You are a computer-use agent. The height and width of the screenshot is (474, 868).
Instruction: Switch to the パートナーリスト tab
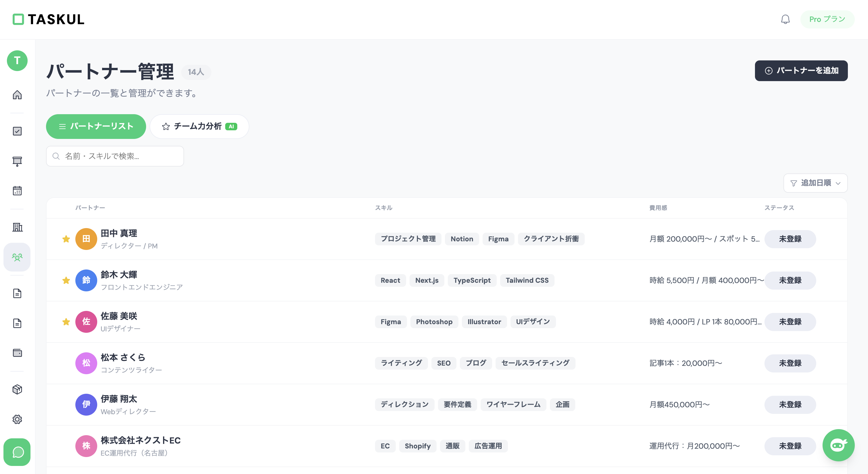click(x=96, y=126)
